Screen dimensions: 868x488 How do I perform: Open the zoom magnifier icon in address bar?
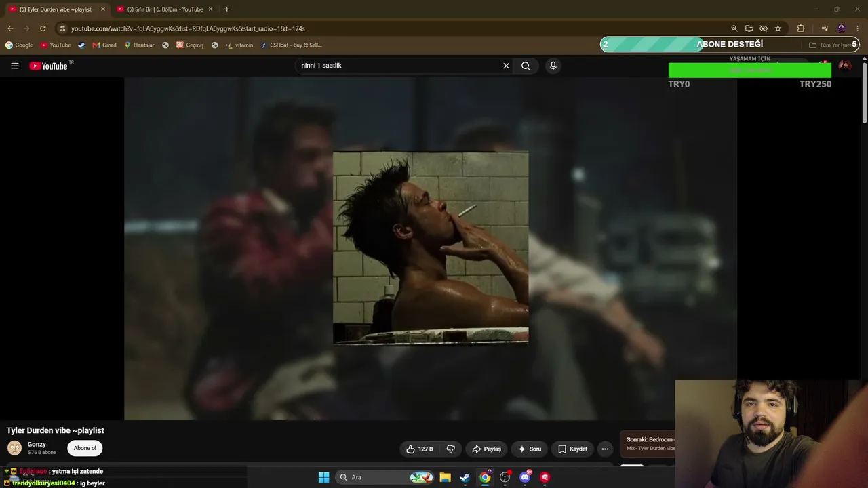click(734, 28)
